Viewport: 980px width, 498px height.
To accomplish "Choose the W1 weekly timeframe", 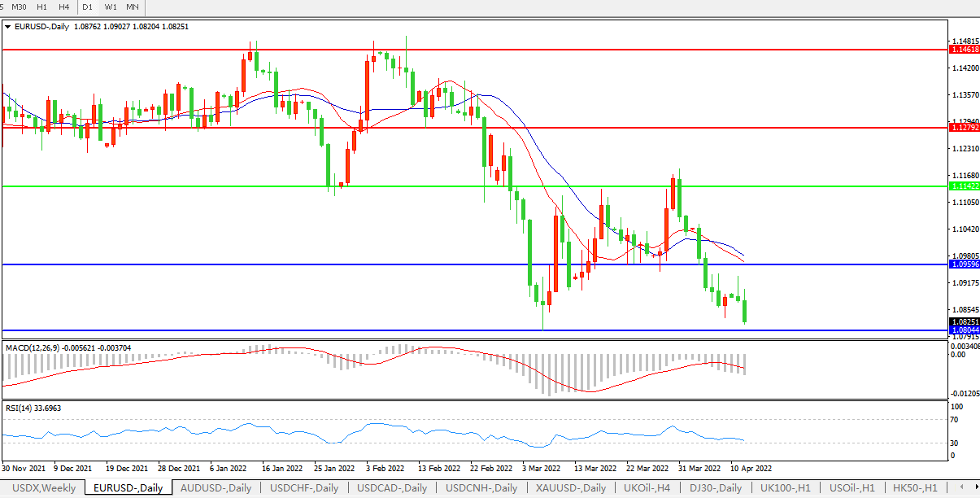I will tap(111, 7).
